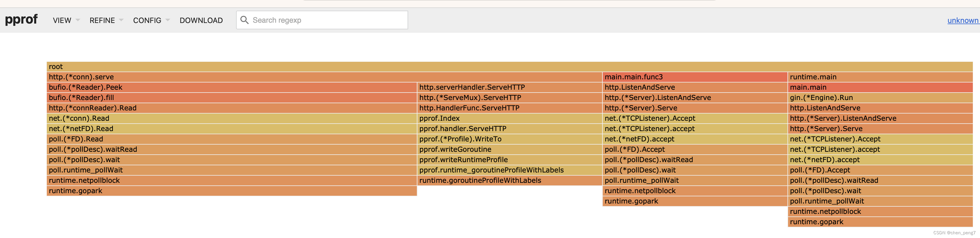Focus the Search regexp input field
Image resolution: width=980 pixels, height=238 pixels.
click(322, 20)
